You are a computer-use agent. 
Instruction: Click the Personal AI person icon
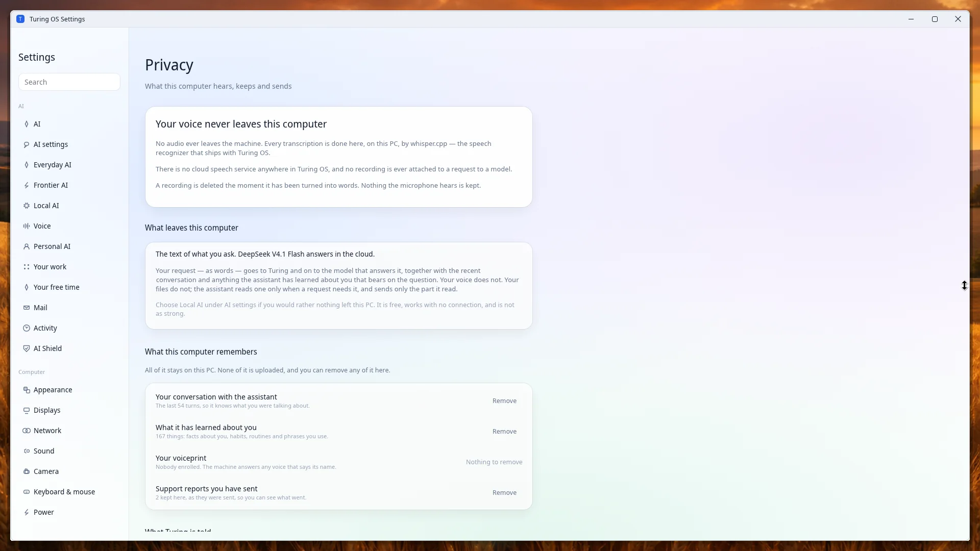pyautogui.click(x=27, y=246)
